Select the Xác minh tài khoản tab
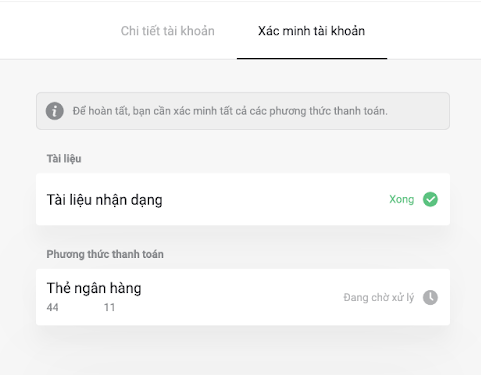Image resolution: width=481 pixels, height=375 pixels. tap(311, 31)
